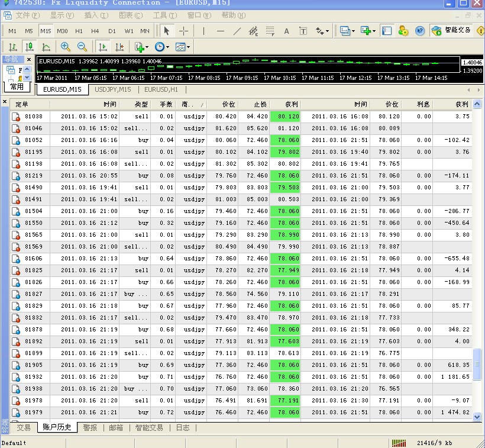The height and width of the screenshot is (448, 485).
Task: Switch to the USDJPY,M15 chart tab
Action: [113, 89]
